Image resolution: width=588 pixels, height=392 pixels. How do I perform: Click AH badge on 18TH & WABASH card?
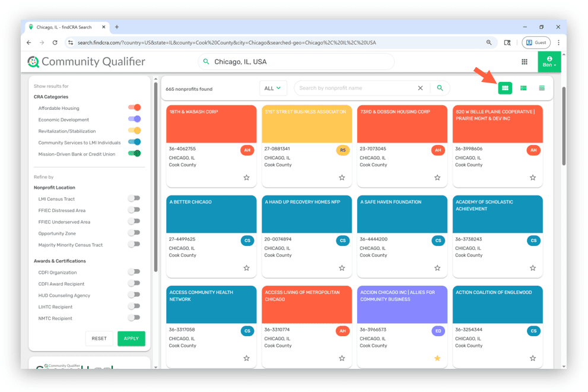(x=247, y=150)
